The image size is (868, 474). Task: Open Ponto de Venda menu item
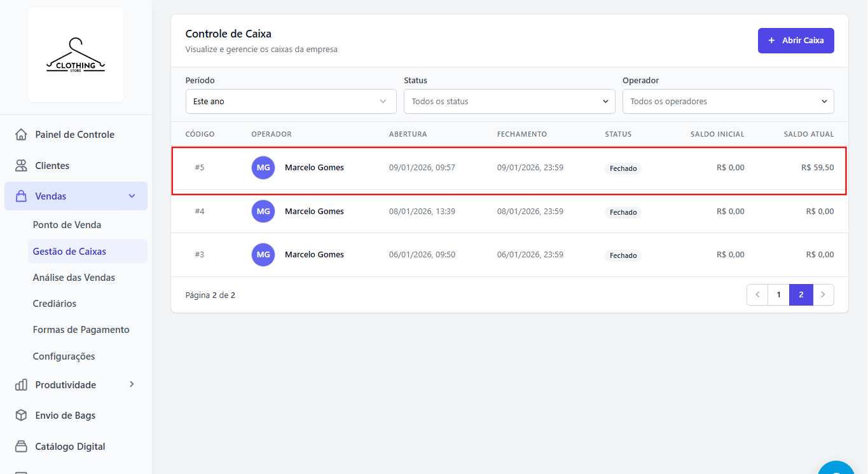pyautogui.click(x=67, y=225)
